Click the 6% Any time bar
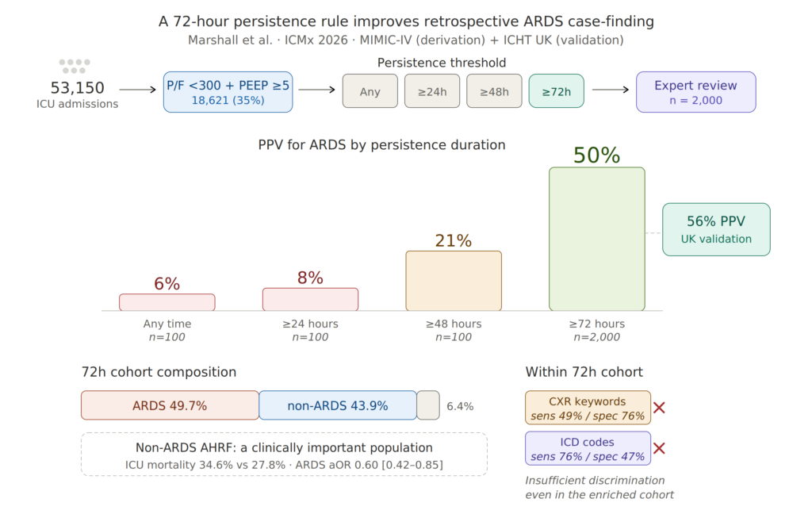 pos(167,302)
